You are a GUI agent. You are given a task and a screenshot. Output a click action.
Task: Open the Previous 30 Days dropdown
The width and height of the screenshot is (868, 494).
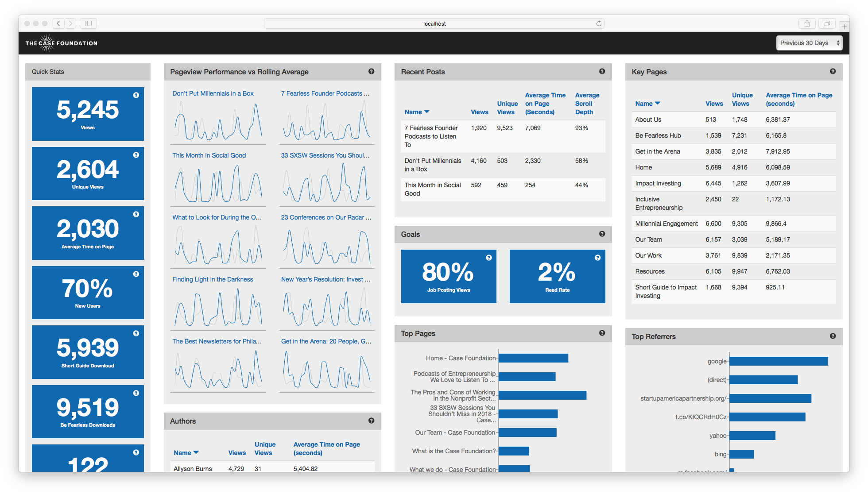coord(809,43)
